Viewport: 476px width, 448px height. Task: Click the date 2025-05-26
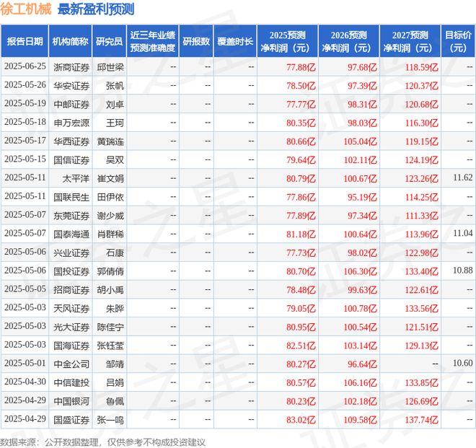[x=25, y=85]
